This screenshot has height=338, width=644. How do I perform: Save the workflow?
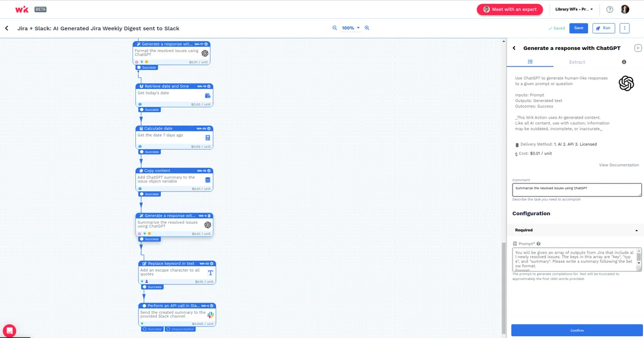point(579,28)
